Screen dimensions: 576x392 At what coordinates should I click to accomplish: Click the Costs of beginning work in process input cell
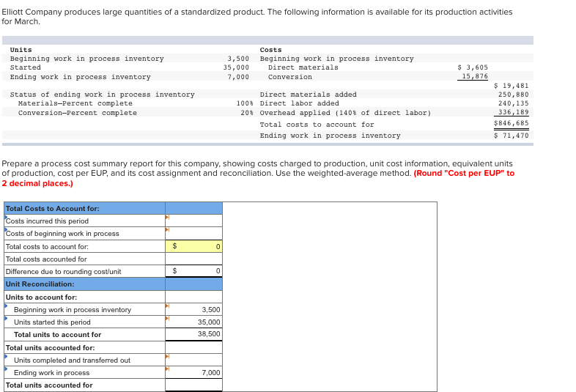[193, 233]
